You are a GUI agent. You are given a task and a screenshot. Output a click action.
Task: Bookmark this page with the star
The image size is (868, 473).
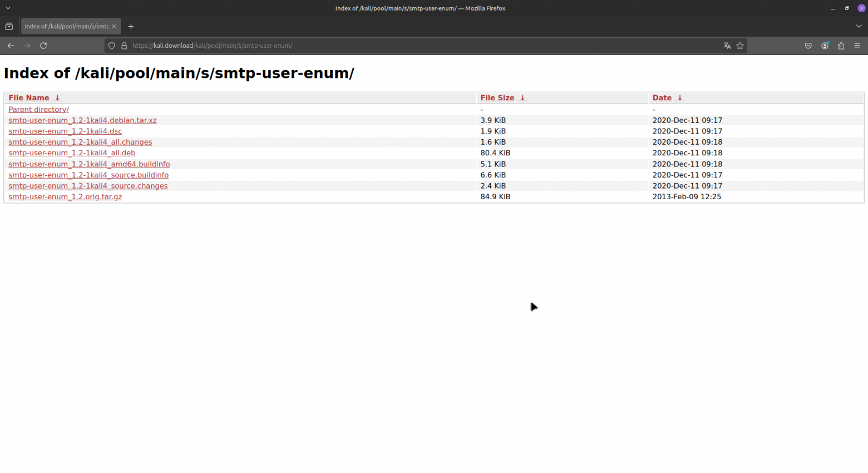click(740, 46)
